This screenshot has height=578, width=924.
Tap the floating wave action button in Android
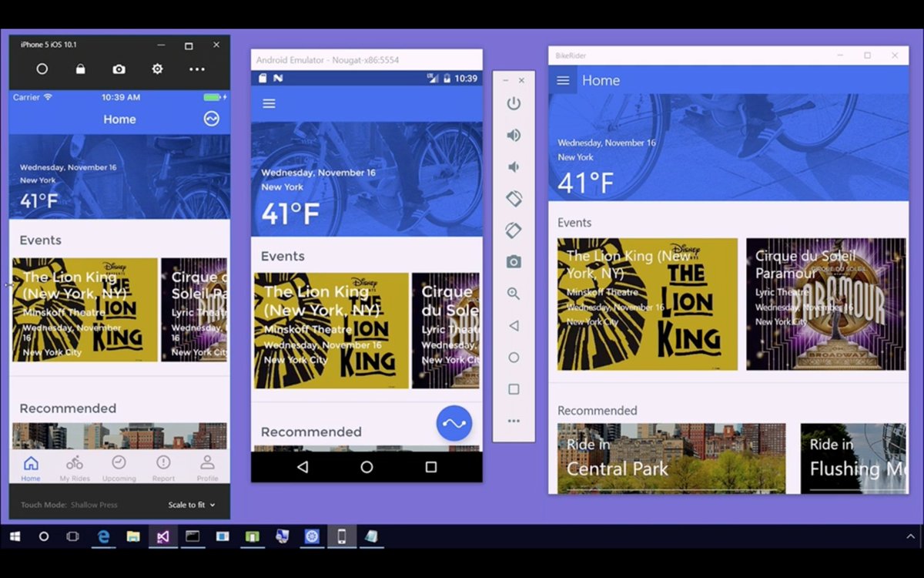[x=454, y=423]
